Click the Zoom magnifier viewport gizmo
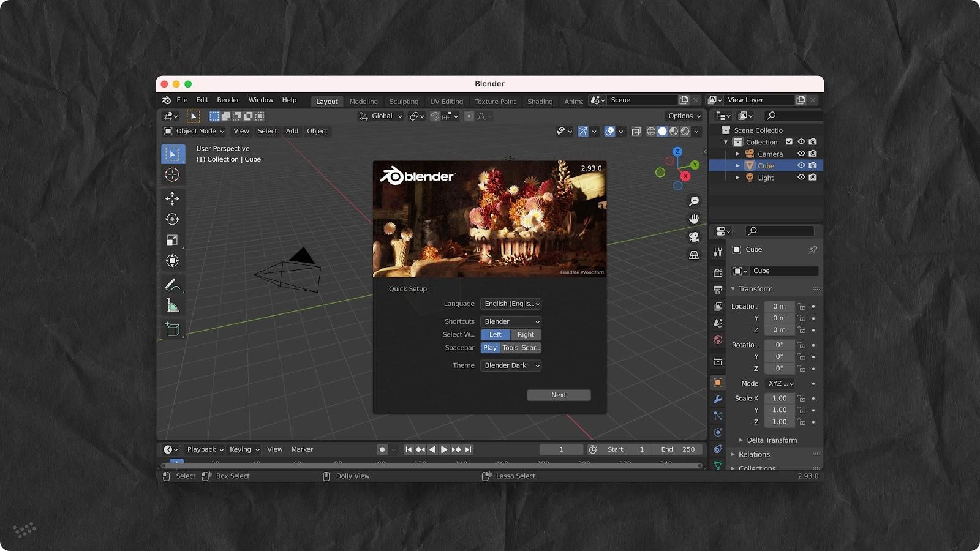The image size is (980, 551). (x=694, y=201)
